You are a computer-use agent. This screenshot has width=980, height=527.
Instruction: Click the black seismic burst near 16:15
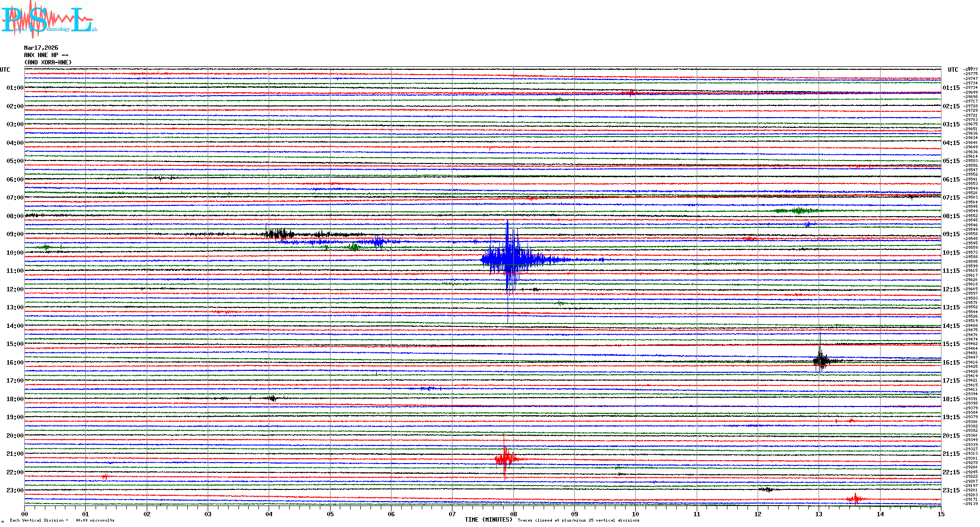[x=821, y=361]
